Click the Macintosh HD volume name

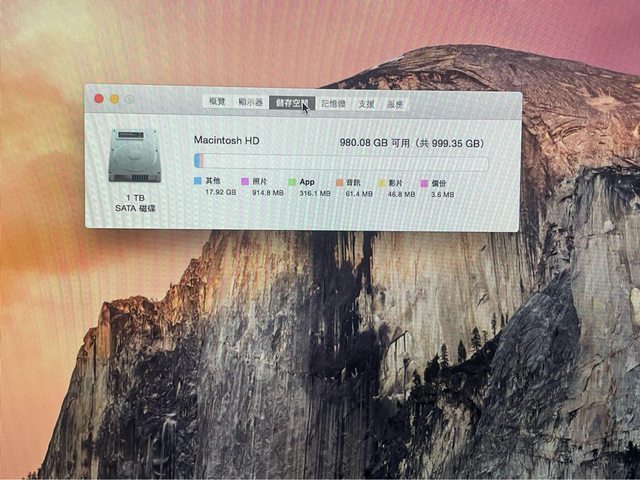tap(226, 141)
